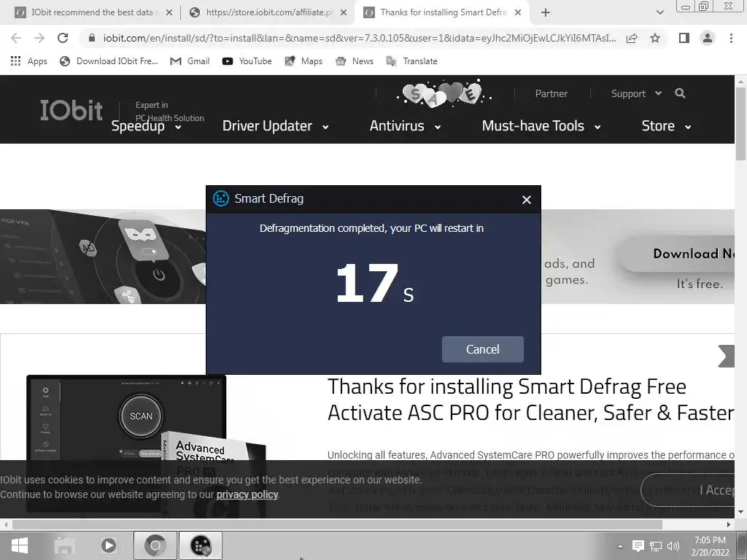The image size is (747, 560).
Task: Click the vertical scrollbar down arrow
Action: point(741,513)
